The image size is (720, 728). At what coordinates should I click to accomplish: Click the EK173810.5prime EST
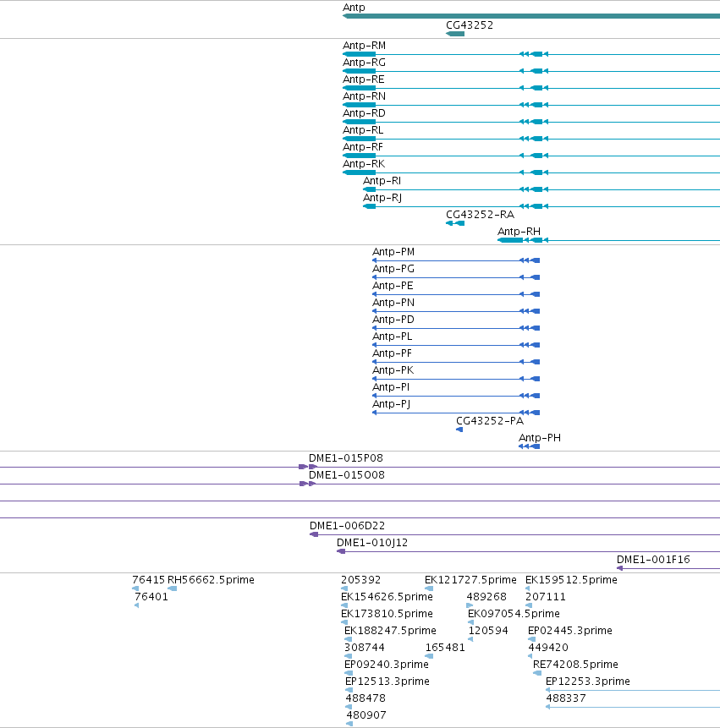[344, 622]
